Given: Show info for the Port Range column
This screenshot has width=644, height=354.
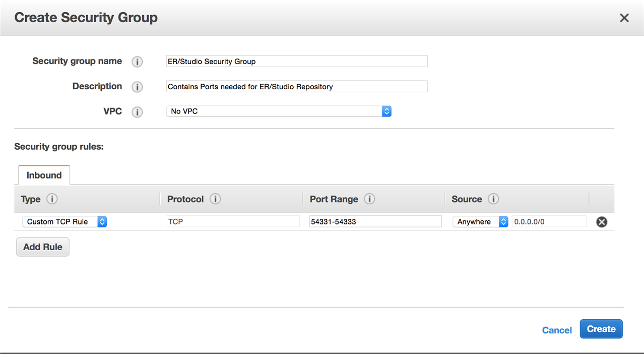Looking at the screenshot, I should [369, 199].
